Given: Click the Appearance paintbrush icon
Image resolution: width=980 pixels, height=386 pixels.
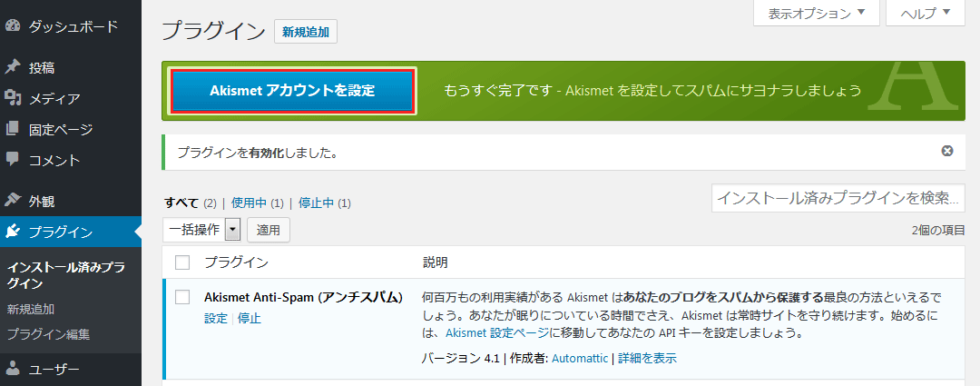Looking at the screenshot, I should (13, 200).
